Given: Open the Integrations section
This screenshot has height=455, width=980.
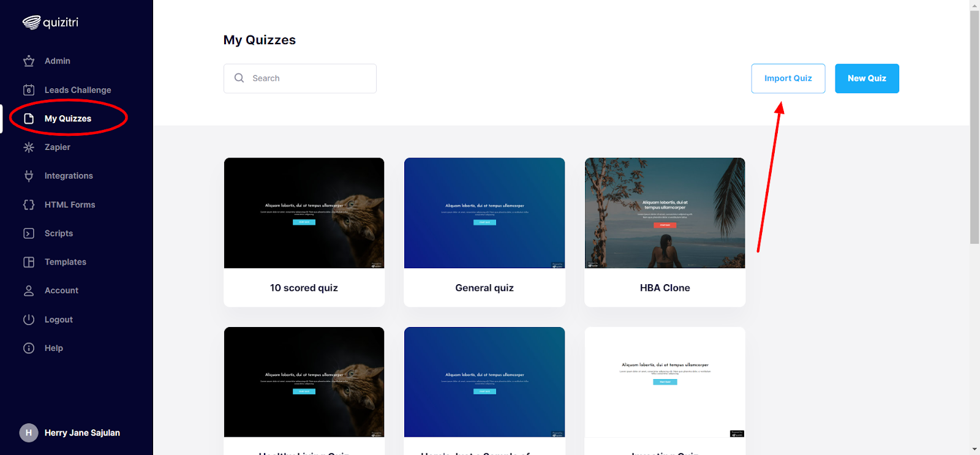Looking at the screenshot, I should (x=69, y=176).
